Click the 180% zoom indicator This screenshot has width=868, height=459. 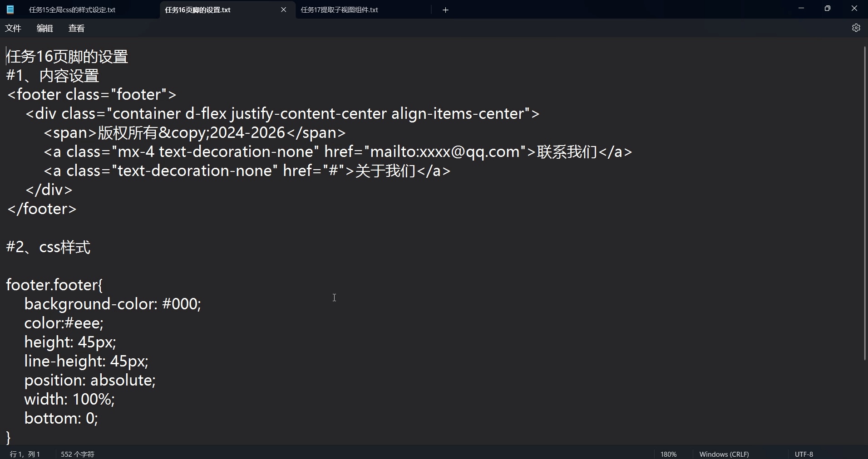click(668, 454)
